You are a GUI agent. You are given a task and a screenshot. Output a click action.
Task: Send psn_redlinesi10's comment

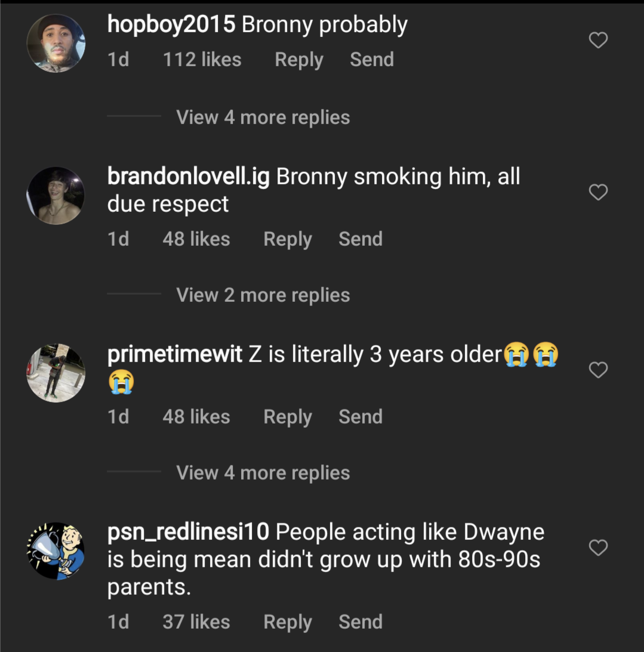click(360, 622)
